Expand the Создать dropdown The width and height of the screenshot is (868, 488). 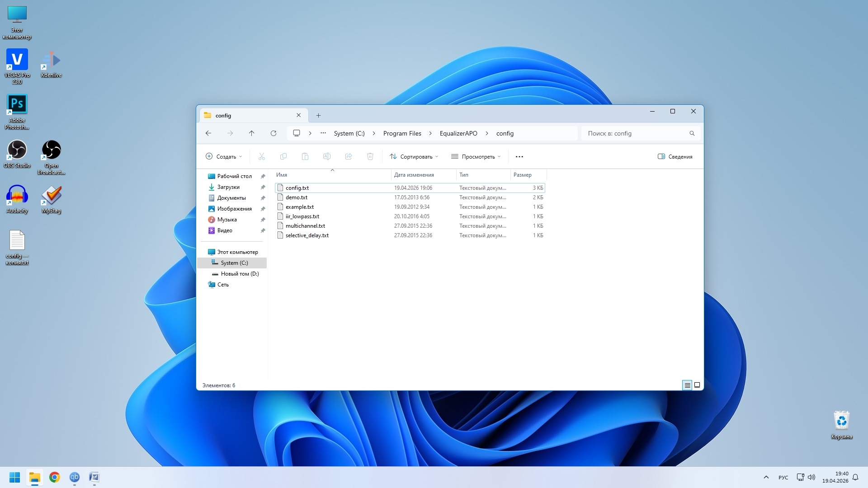224,157
